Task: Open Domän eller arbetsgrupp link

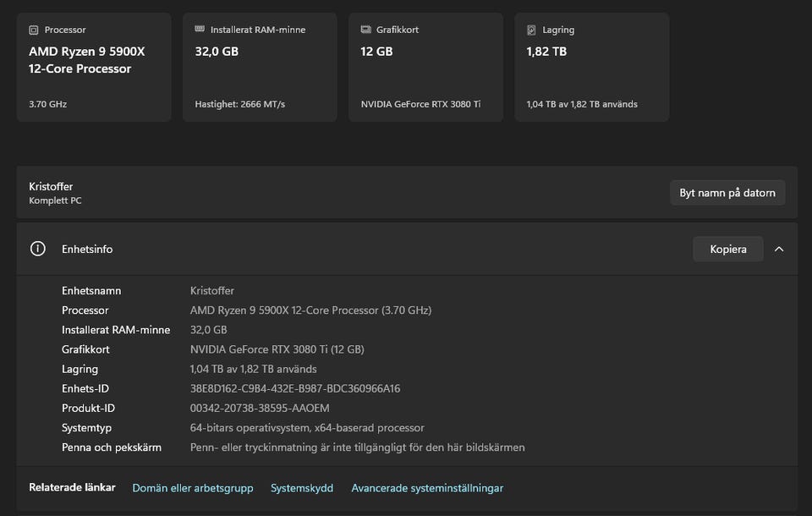Action: pos(193,488)
